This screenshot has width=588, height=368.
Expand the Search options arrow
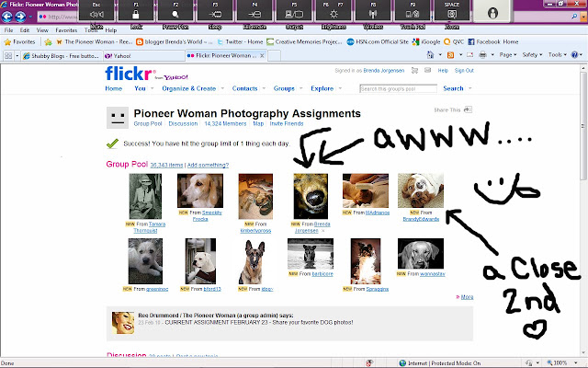469,88
